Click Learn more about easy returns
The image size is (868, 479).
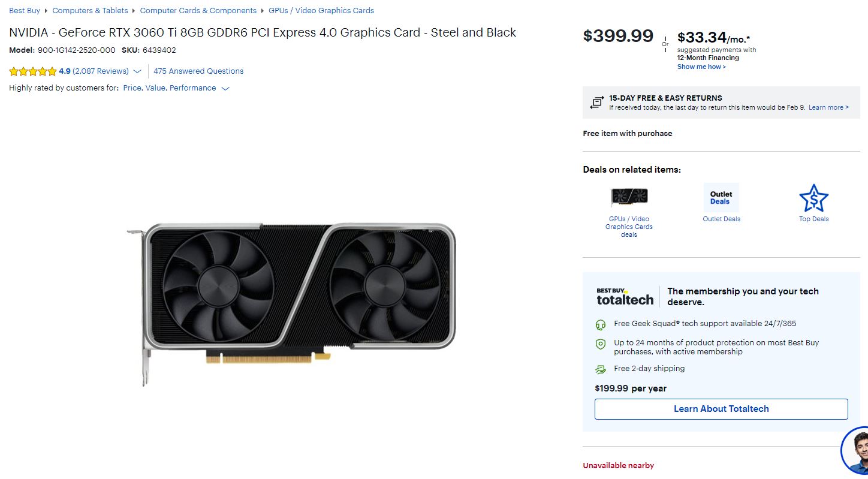tap(828, 107)
